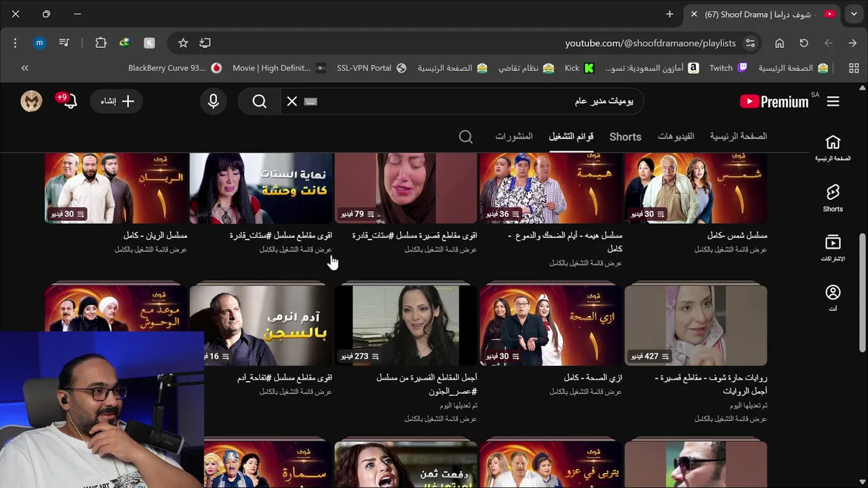Click title مسلسل شمس -كامل
The image size is (868, 488).
coord(737,235)
